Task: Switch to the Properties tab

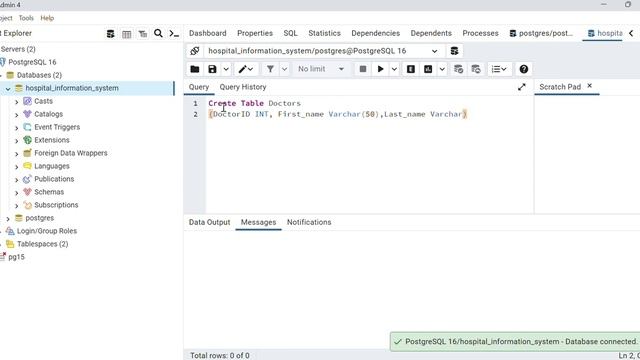Action: pyautogui.click(x=255, y=33)
